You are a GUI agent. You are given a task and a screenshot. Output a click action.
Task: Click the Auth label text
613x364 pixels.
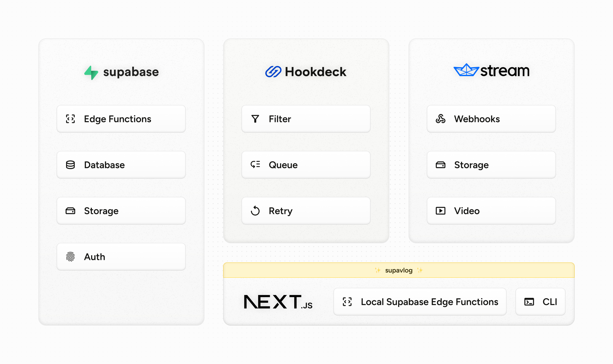95,257
